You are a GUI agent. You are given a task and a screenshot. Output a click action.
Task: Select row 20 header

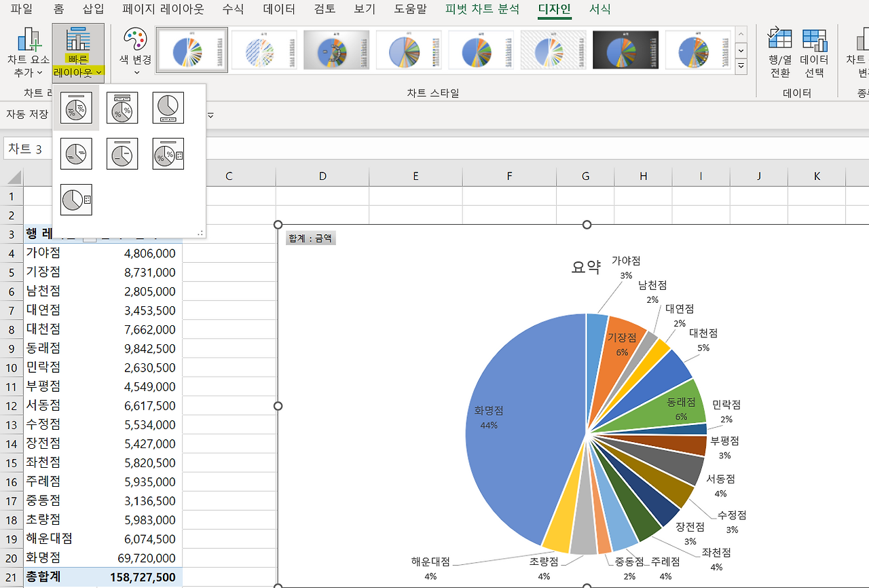pyautogui.click(x=12, y=557)
